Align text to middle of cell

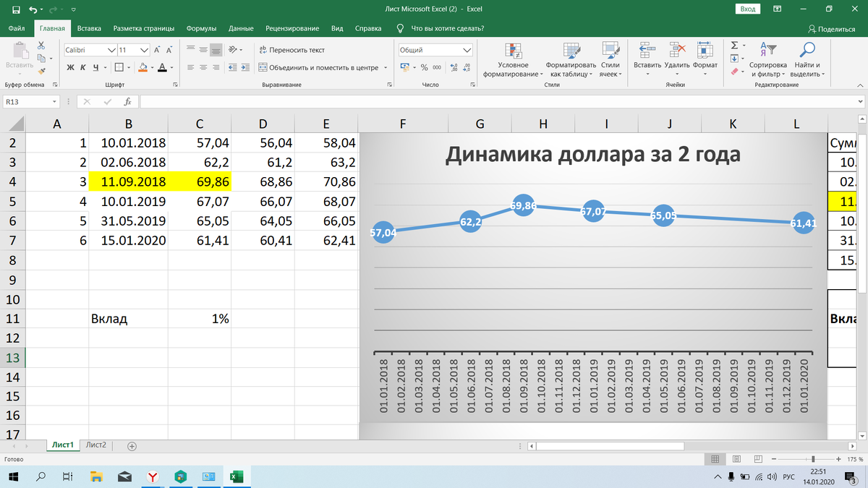point(203,50)
